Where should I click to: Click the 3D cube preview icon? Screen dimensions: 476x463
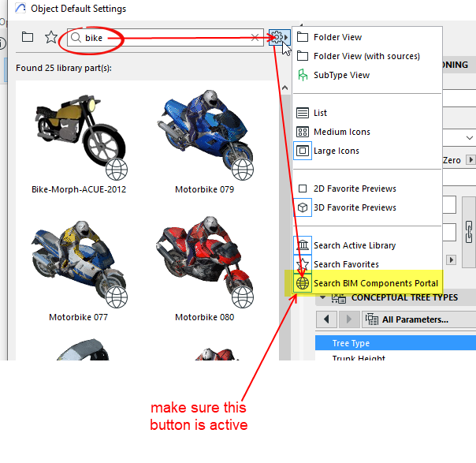[x=303, y=207]
